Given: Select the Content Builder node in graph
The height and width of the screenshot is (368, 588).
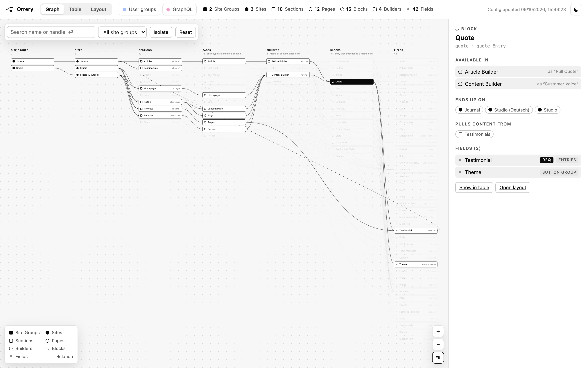Looking at the screenshot, I should [288, 75].
